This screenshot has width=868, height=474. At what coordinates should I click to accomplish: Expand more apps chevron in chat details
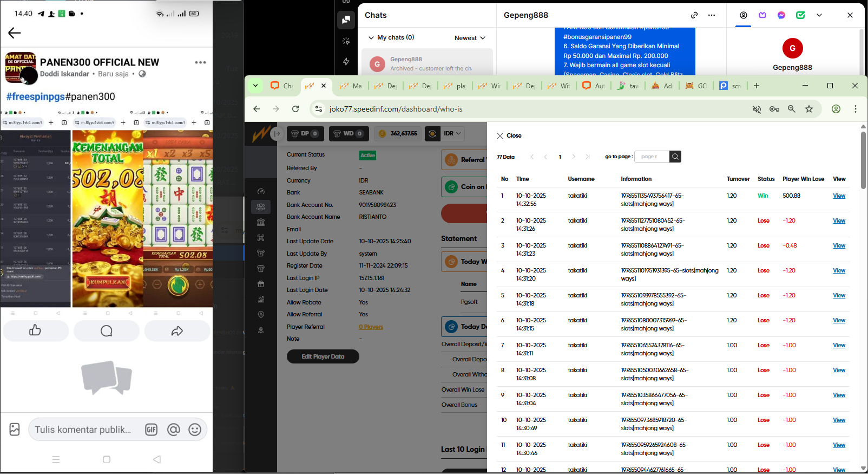(x=819, y=15)
